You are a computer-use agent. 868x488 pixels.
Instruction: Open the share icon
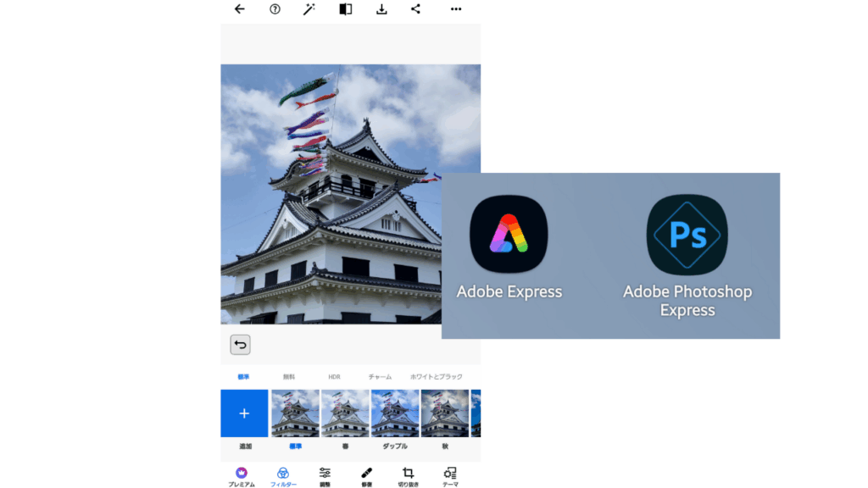pos(415,8)
